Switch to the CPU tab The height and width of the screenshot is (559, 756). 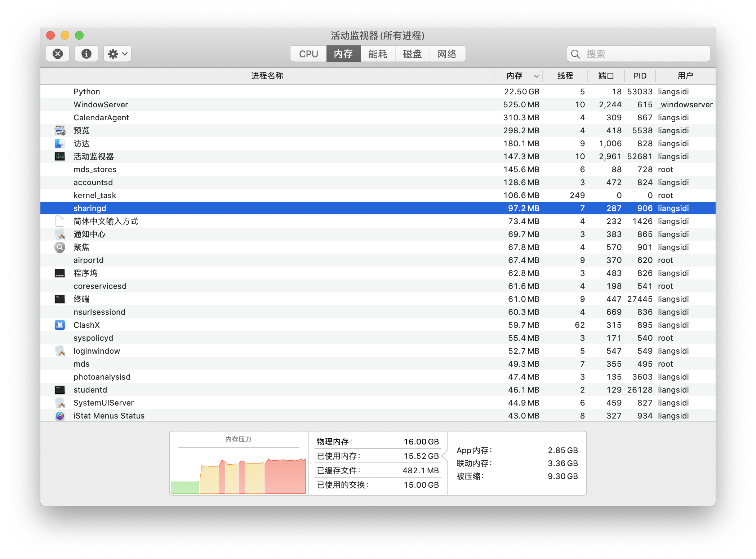(x=308, y=54)
